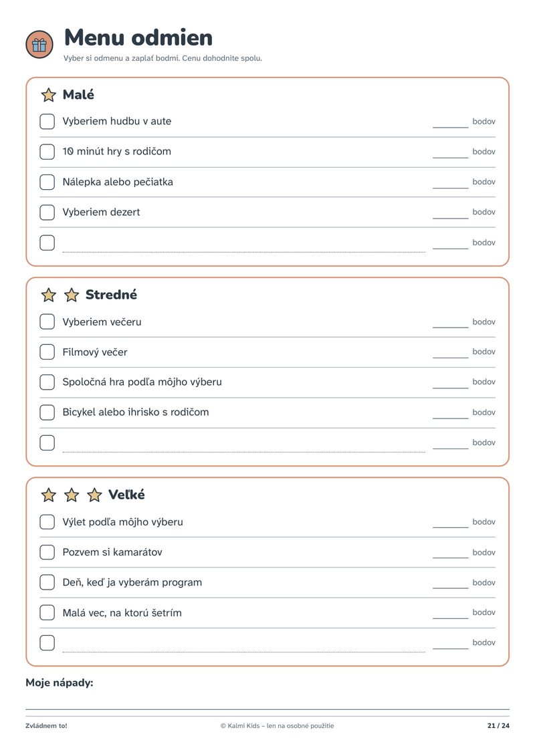Select the Pozvem si kamarátov checkbox
The height and width of the screenshot is (756, 535).
coord(47,552)
